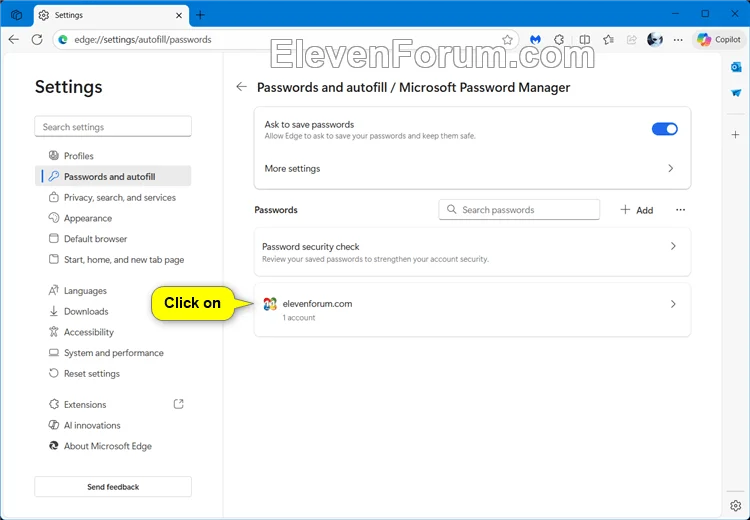This screenshot has height=520, width=750.
Task: Click the Search passwords field
Action: [x=519, y=210]
